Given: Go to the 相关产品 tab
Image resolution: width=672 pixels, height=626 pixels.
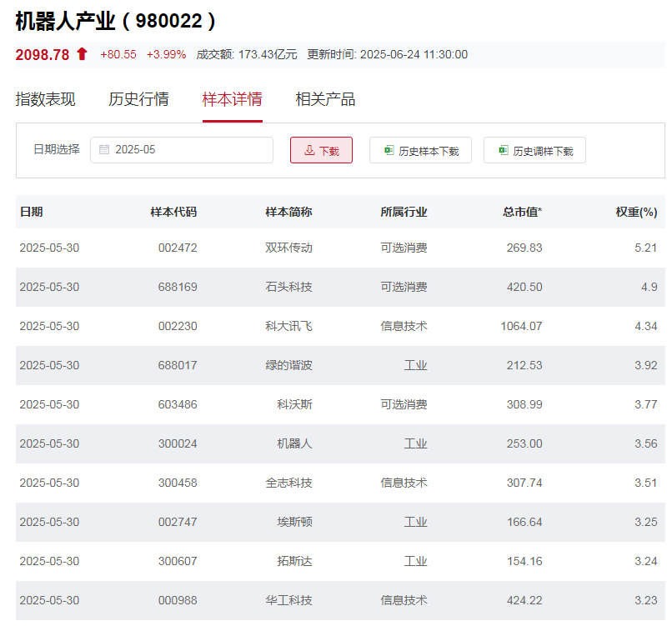Looking at the screenshot, I should pos(325,99).
